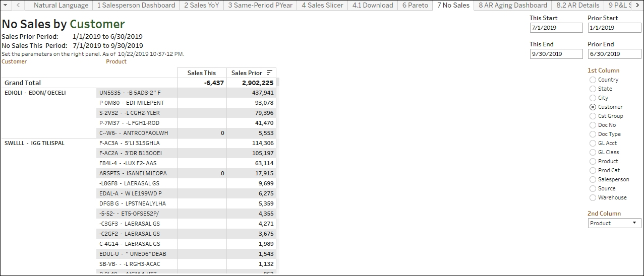Click the Grand Total row label
The height and width of the screenshot is (276, 644).
(x=23, y=83)
